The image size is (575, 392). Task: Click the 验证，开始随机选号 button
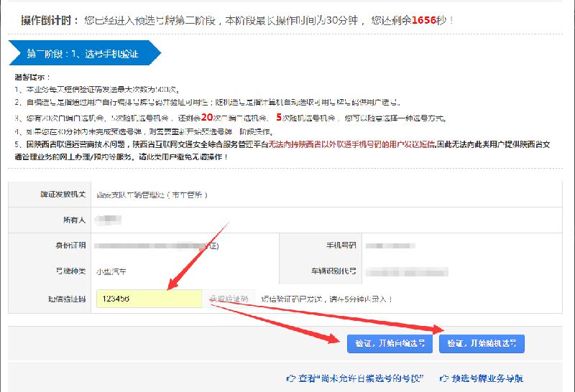click(482, 344)
